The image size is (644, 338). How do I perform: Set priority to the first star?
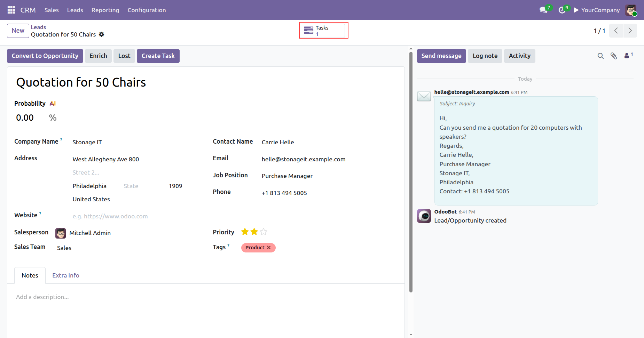pos(245,232)
